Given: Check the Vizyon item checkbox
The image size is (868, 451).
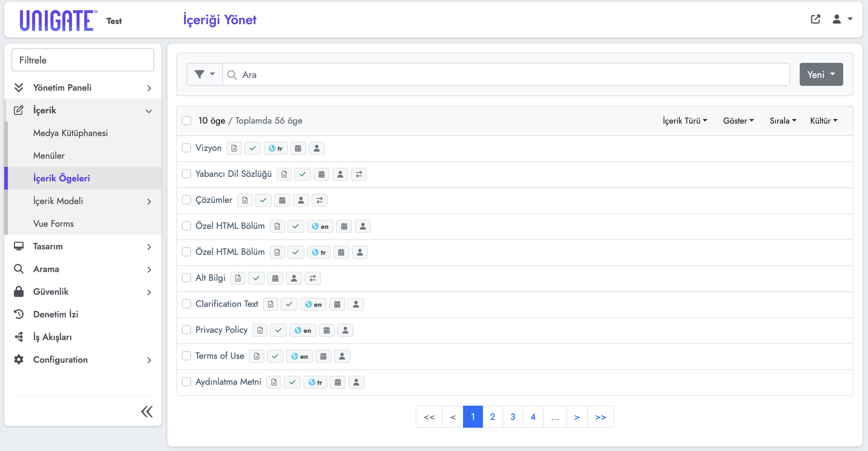Looking at the screenshot, I should tap(186, 148).
